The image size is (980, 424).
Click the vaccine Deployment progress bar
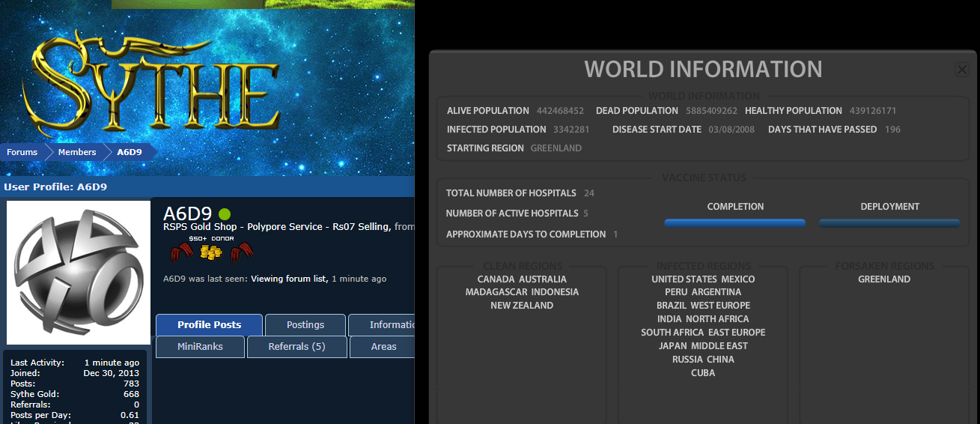pos(889,222)
